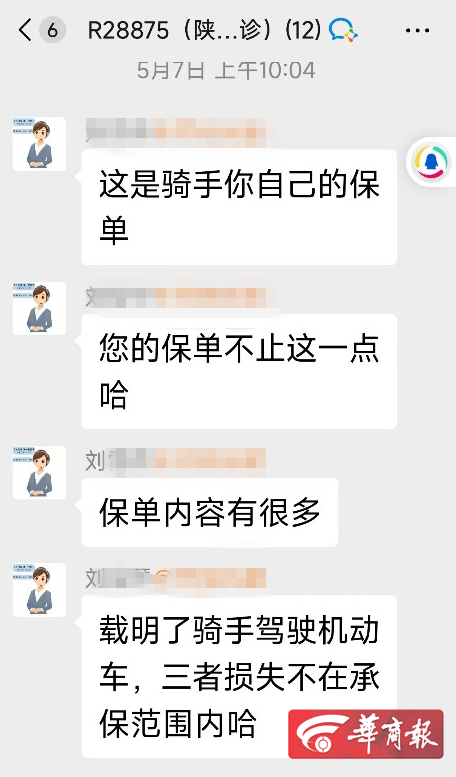Tap avatar beside '您的保单不止这一点哈' message

(x=39, y=308)
